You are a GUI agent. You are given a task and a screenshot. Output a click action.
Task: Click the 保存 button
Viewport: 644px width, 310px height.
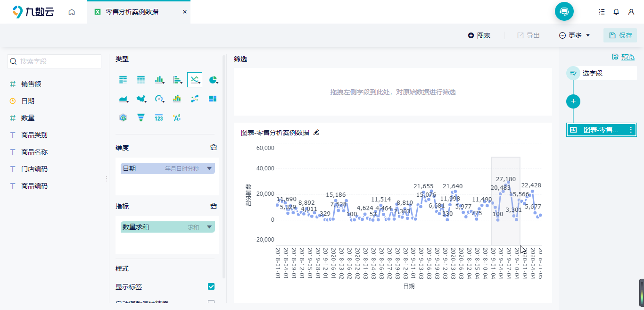pos(620,35)
